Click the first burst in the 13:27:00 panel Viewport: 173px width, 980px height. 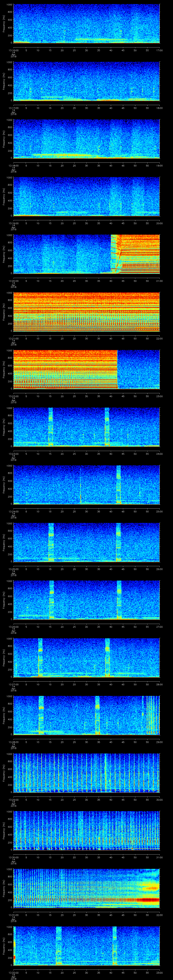[41, 657]
